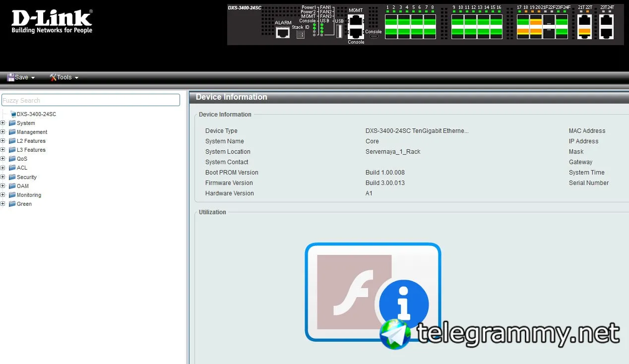The image size is (629, 364).
Task: Click the Device Type value text
Action: click(x=417, y=131)
